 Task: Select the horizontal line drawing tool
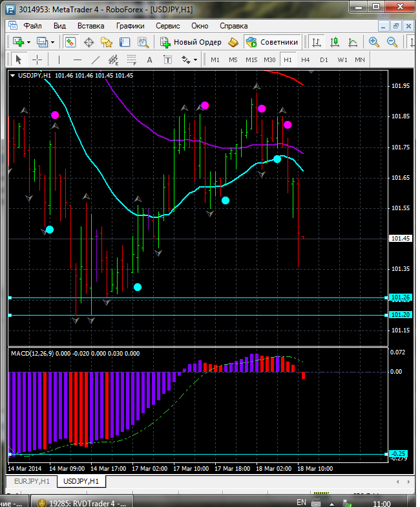(77, 59)
